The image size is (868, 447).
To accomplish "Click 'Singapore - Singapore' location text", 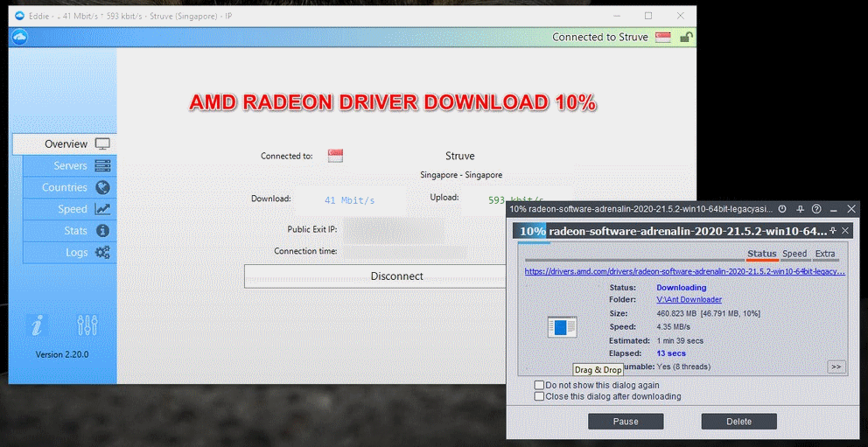I will [x=461, y=175].
